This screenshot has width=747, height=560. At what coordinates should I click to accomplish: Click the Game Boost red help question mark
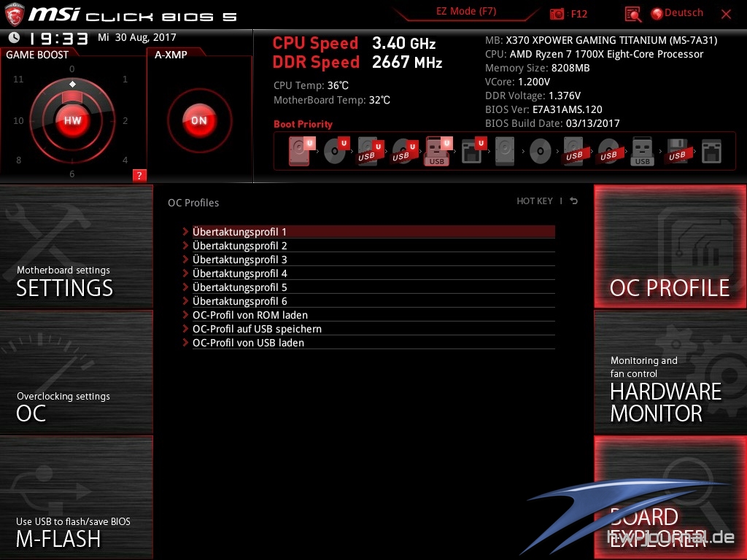[x=139, y=175]
